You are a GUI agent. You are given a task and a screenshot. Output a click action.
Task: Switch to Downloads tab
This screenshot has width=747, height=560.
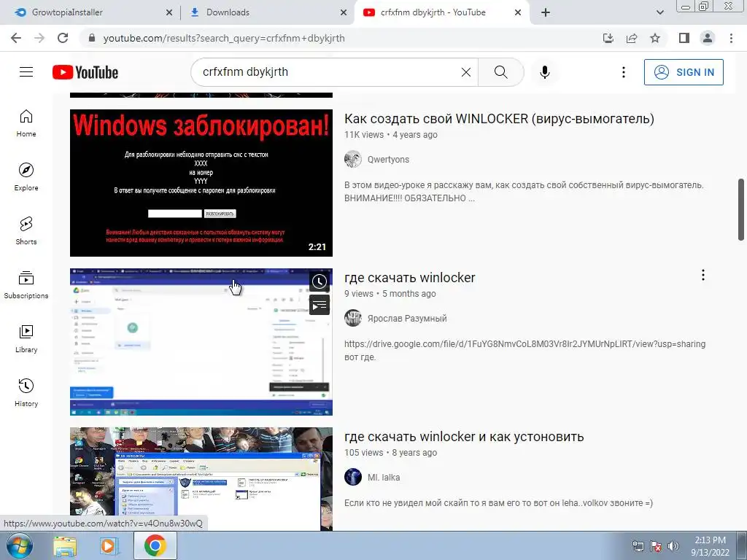(x=267, y=12)
